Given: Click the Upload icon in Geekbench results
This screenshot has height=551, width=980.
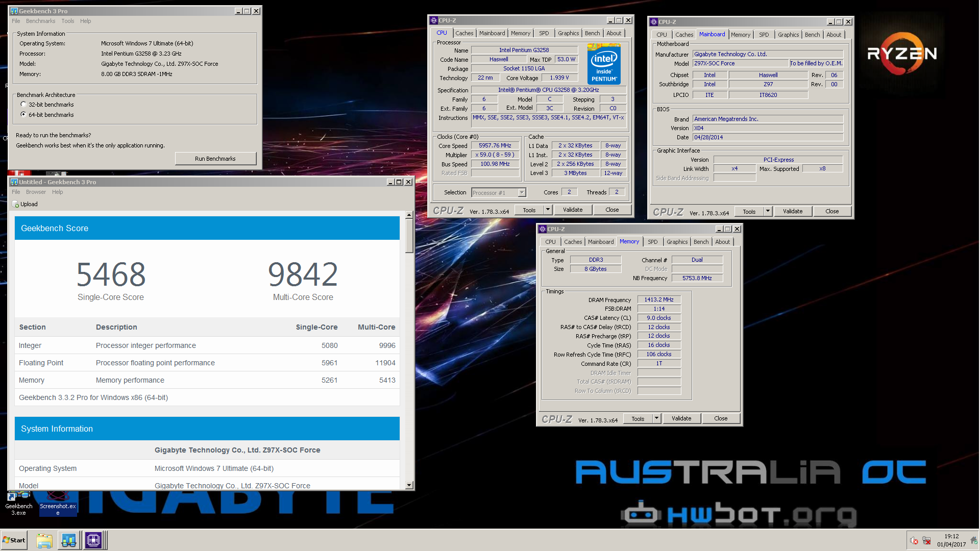Looking at the screenshot, I should click(15, 204).
